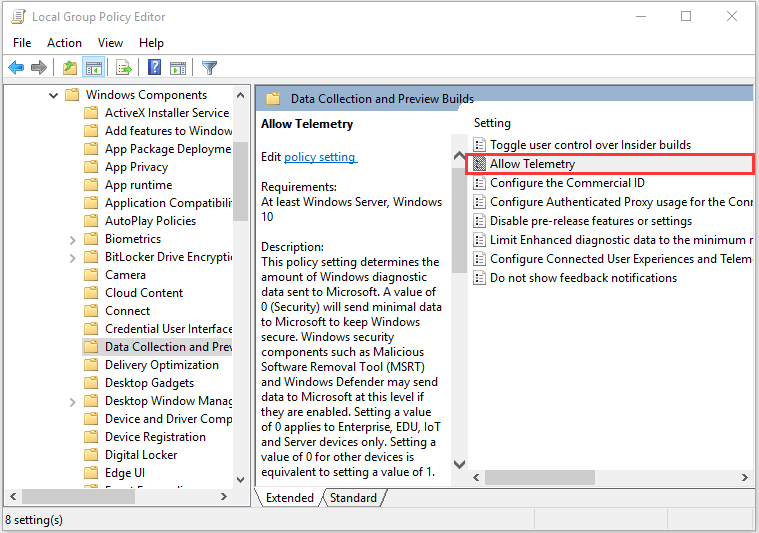This screenshot has height=533, width=759.
Task: Click icon beside Configure the Commercial ID
Action: point(479,183)
